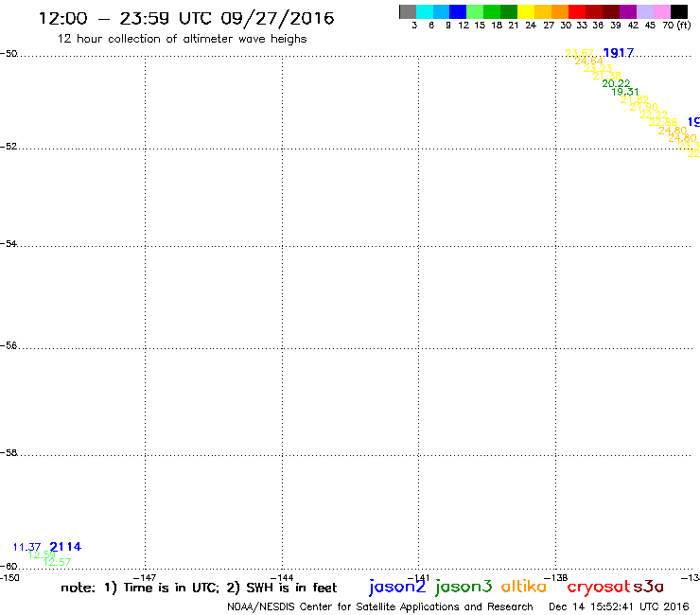Click the latitude axis label -56
The height and width of the screenshot is (615, 700).
[x=9, y=345]
